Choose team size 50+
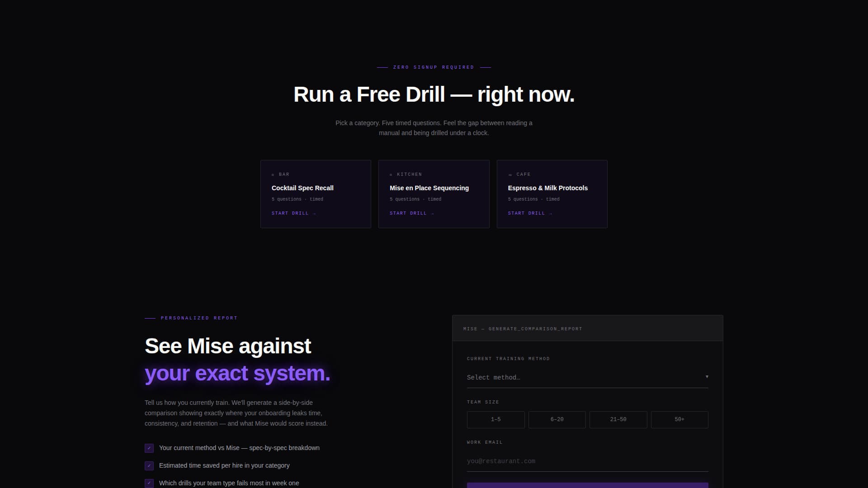 [x=679, y=419]
